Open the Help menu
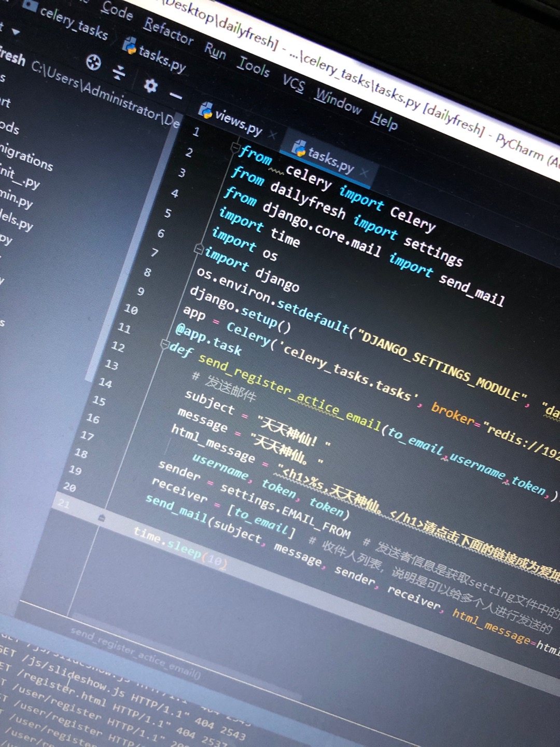The width and height of the screenshot is (560, 747). [x=384, y=121]
